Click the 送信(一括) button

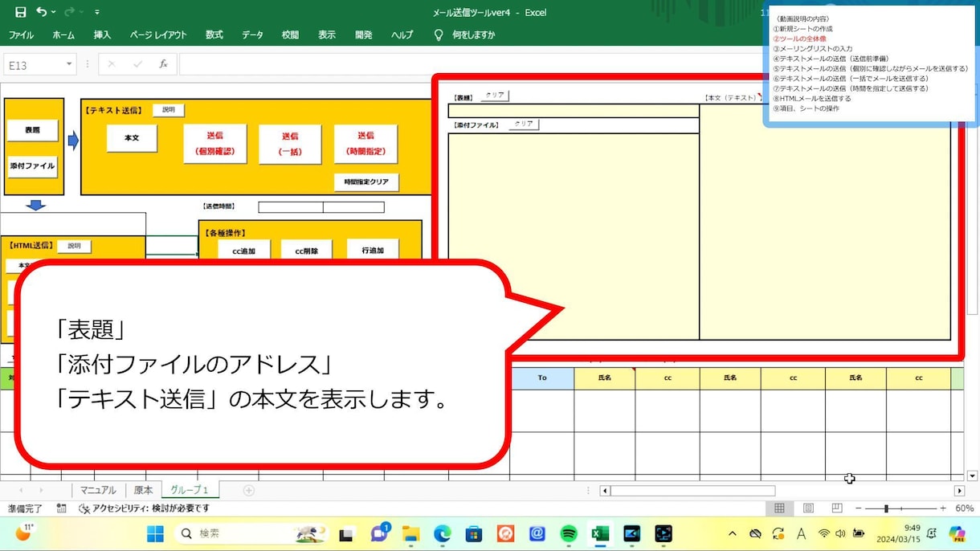click(290, 144)
